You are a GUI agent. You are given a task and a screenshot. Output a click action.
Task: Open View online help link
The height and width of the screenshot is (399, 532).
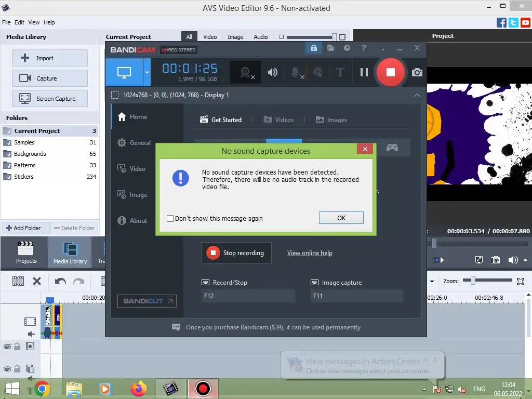(310, 253)
